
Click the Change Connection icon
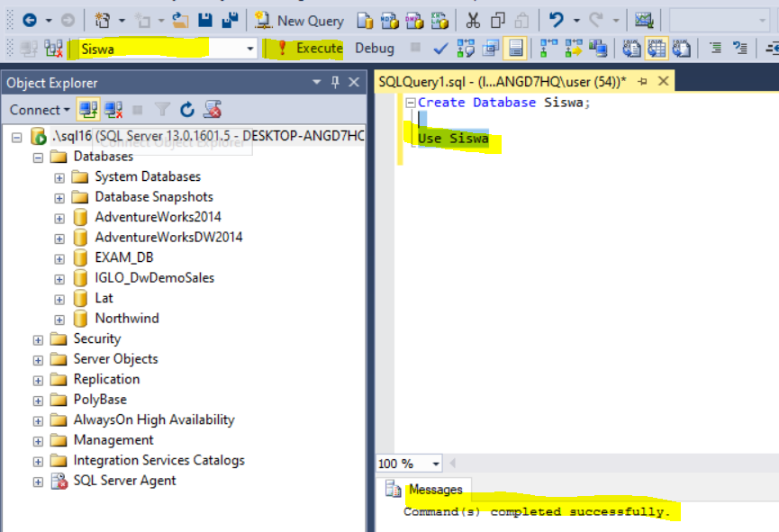[54, 49]
